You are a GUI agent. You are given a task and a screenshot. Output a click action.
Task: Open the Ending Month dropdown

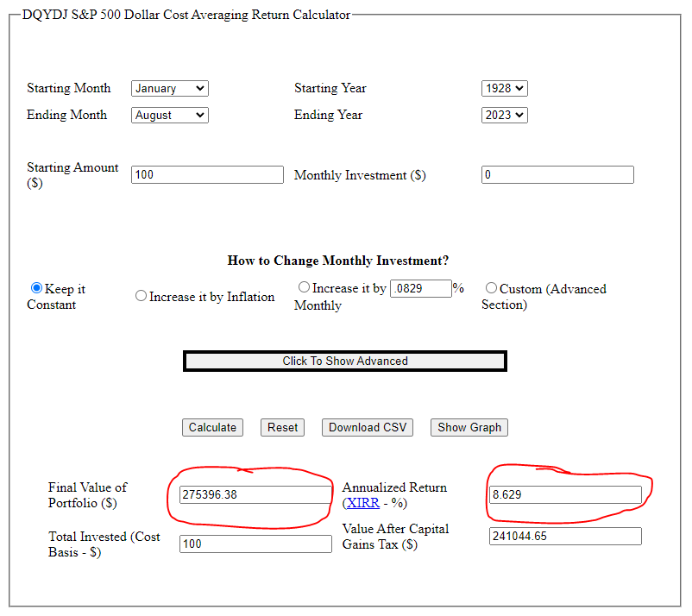coord(169,115)
